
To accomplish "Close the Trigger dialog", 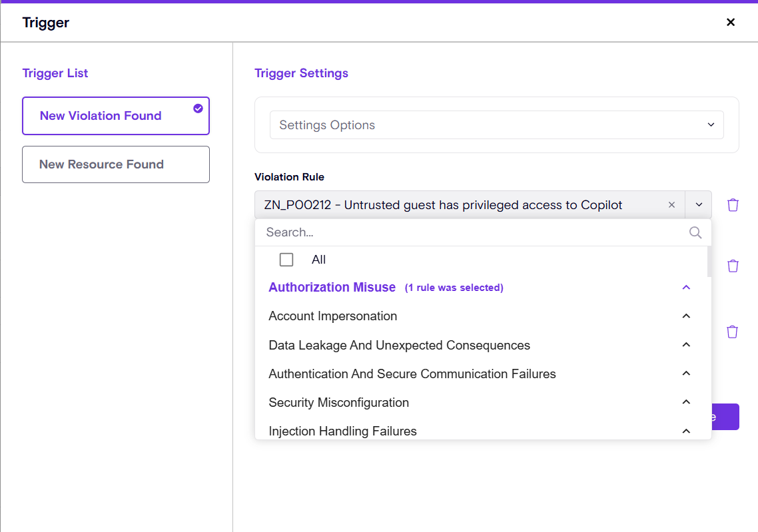I will pos(730,22).
